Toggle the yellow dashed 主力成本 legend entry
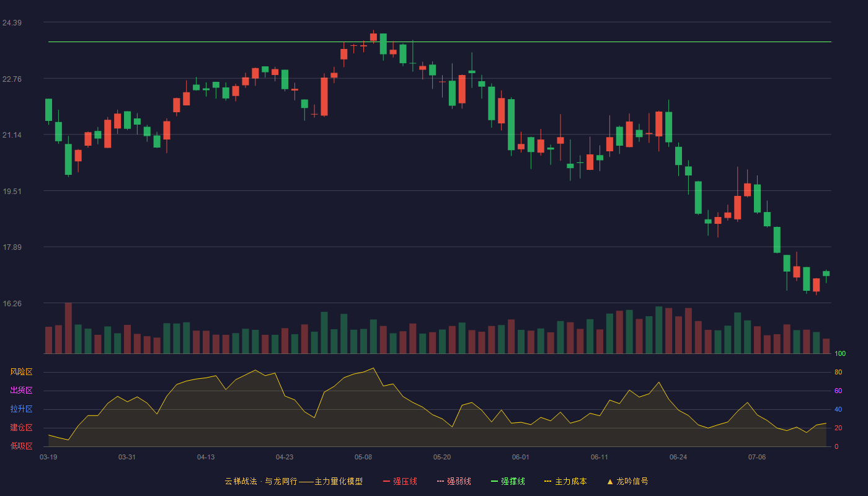The image size is (868, 496). click(565, 481)
